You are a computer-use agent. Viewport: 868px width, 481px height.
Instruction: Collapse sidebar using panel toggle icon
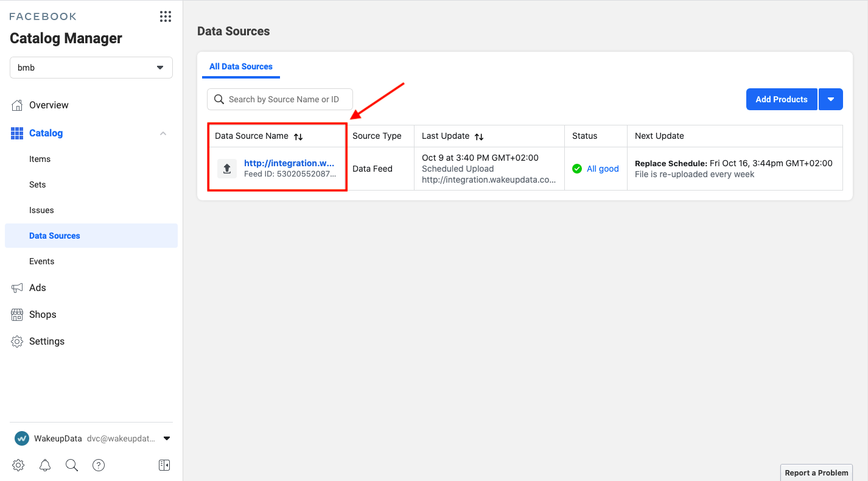(164, 465)
